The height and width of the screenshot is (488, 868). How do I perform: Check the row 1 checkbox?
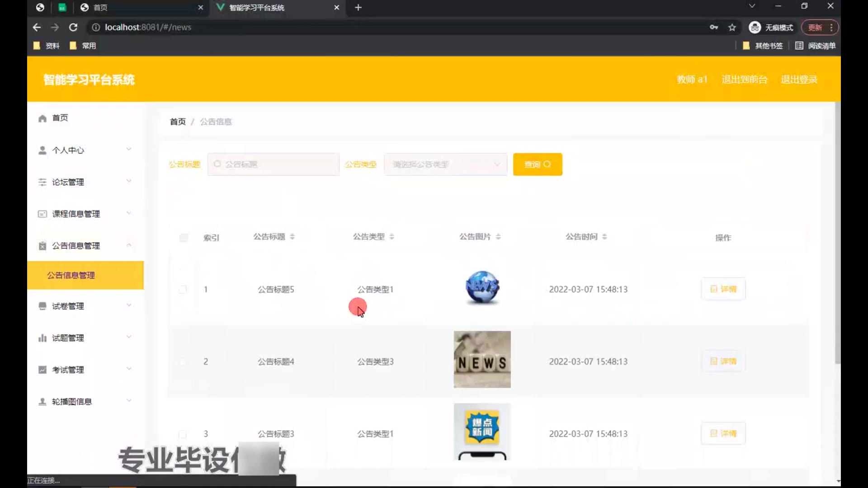183,289
